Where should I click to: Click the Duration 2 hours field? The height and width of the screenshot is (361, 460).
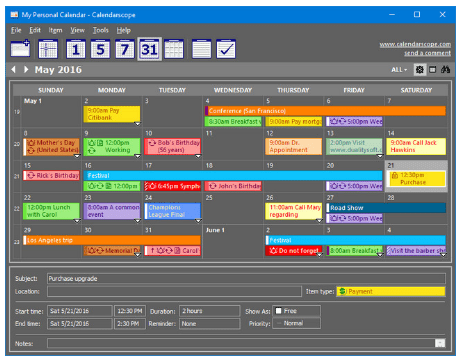point(210,311)
